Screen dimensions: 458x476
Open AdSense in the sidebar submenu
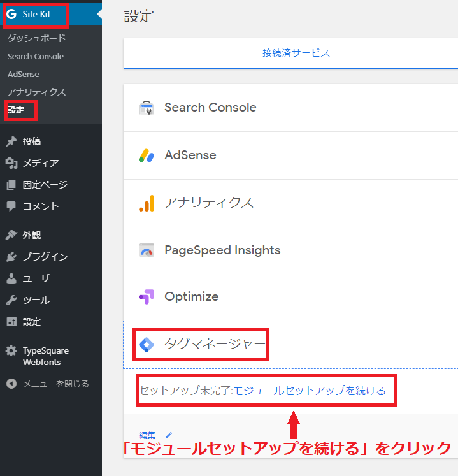click(24, 75)
